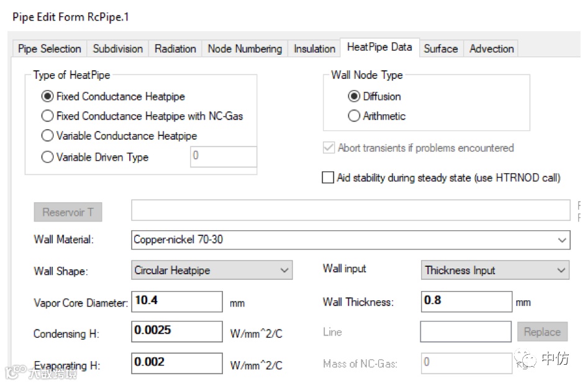Choose Arithmetic wall node type
Screen dimensions: 588x384
pyautogui.click(x=354, y=116)
